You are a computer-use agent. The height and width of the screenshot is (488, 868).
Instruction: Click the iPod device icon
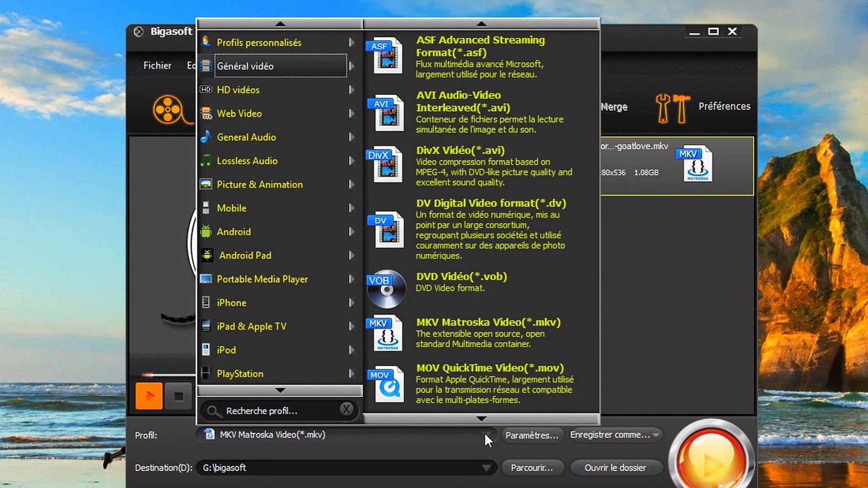tap(205, 350)
